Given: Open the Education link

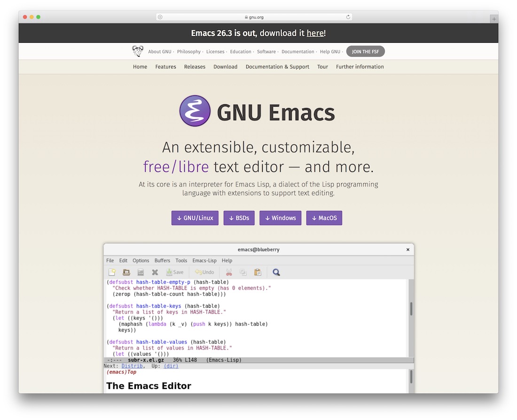Looking at the screenshot, I should pos(241,51).
